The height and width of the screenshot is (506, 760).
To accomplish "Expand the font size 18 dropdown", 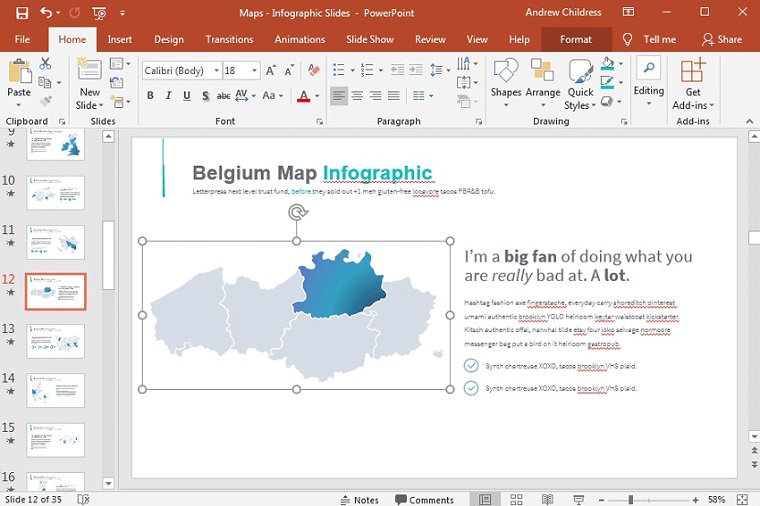I will click(255, 71).
